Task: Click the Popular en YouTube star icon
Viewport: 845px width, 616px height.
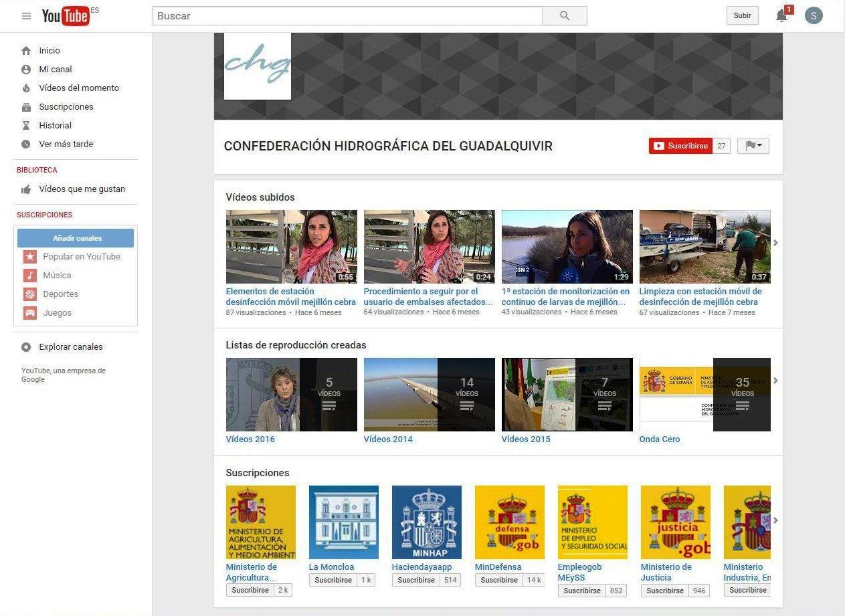Action: [x=30, y=257]
